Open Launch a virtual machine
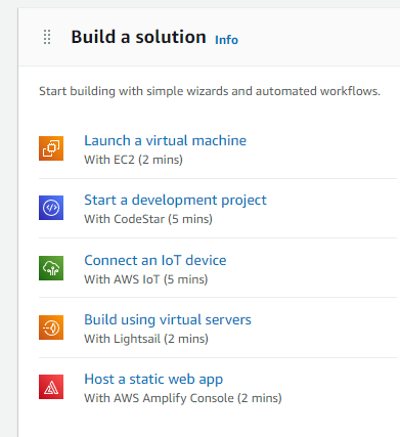The width and height of the screenshot is (400, 437). pyautogui.click(x=165, y=140)
